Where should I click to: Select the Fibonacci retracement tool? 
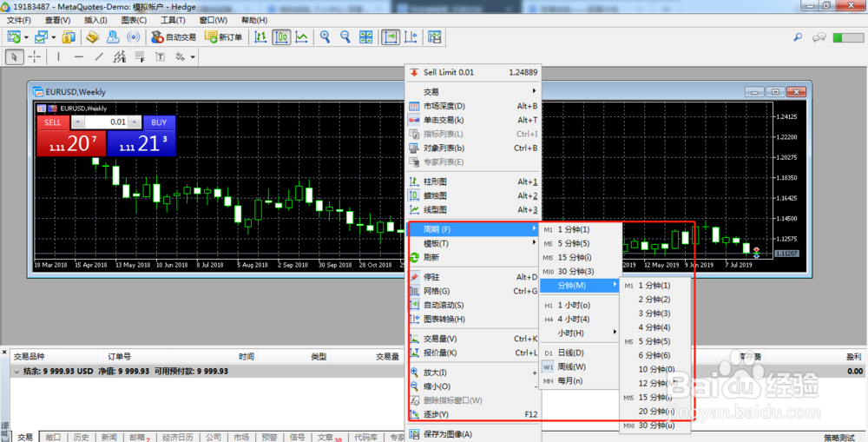[140, 56]
